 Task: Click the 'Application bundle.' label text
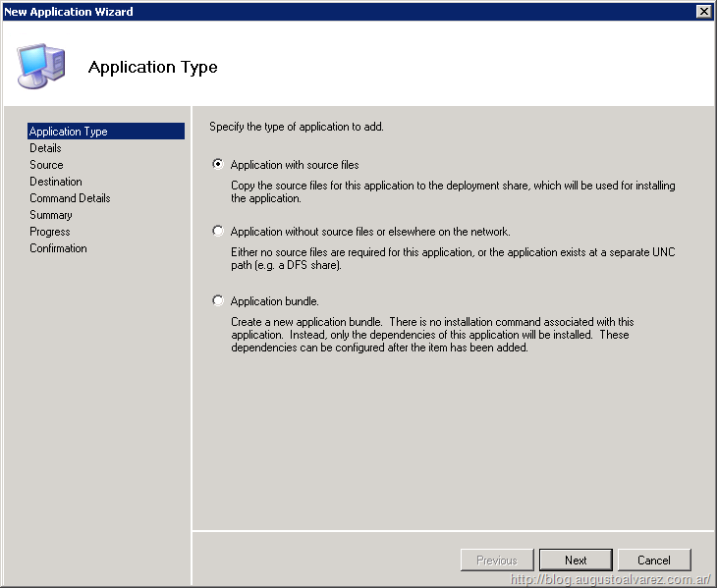tap(275, 301)
